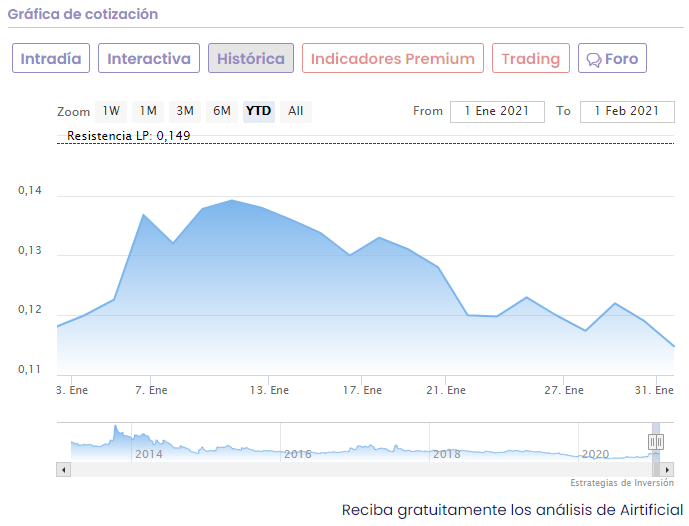689x526 pixels.
Task: Click the 0,11 y-axis label
Action: tap(30, 369)
